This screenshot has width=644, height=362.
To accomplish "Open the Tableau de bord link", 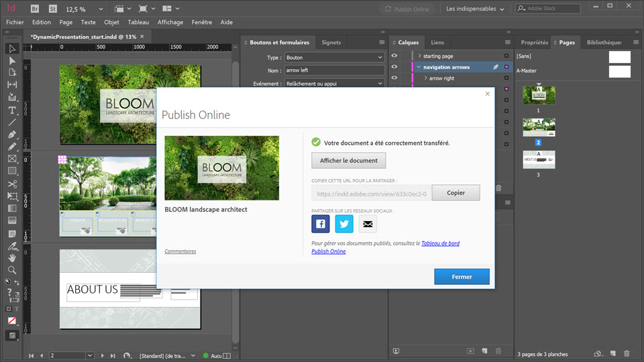I will pyautogui.click(x=440, y=243).
